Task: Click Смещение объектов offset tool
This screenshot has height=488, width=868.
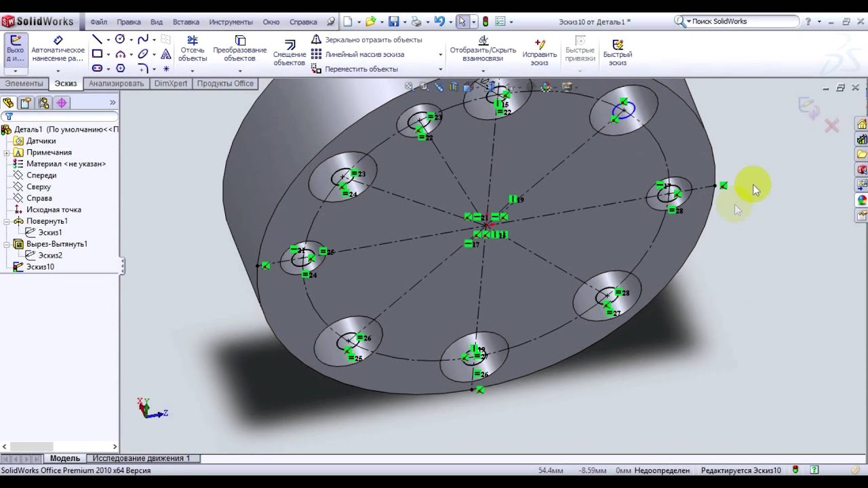Action: click(290, 54)
